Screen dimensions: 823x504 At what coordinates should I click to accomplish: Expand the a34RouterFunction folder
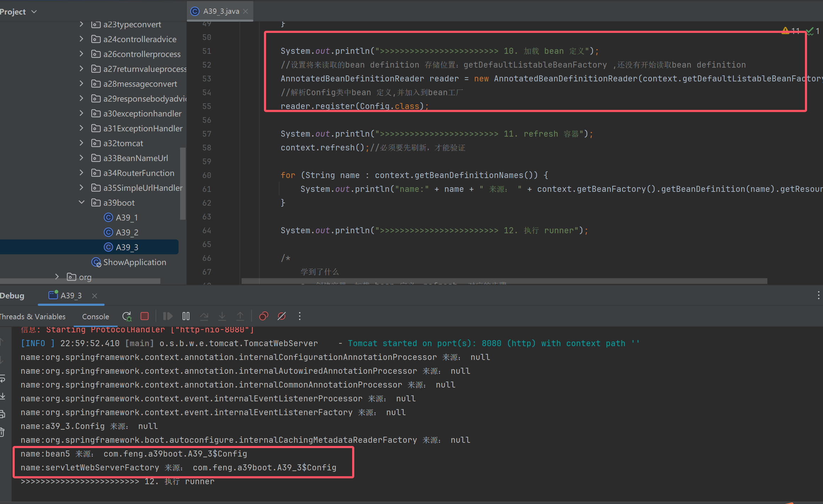click(x=81, y=173)
